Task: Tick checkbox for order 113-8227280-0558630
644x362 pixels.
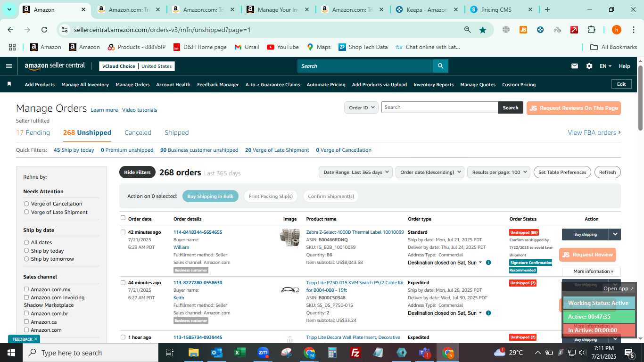Action: click(123, 282)
